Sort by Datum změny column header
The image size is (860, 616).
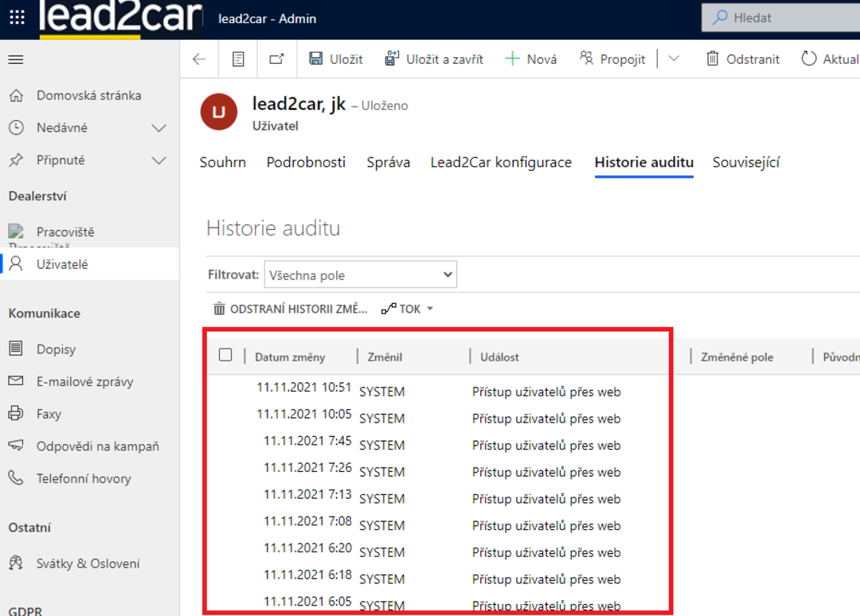(290, 357)
